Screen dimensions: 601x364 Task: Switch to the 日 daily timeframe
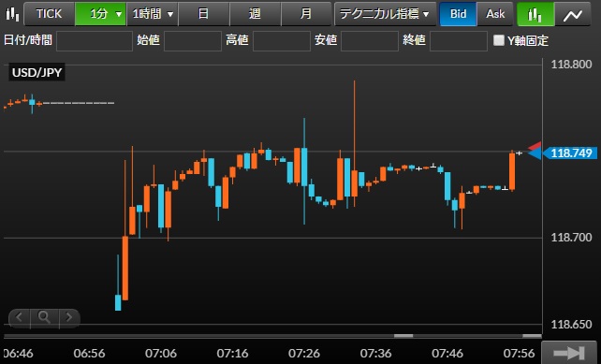203,14
